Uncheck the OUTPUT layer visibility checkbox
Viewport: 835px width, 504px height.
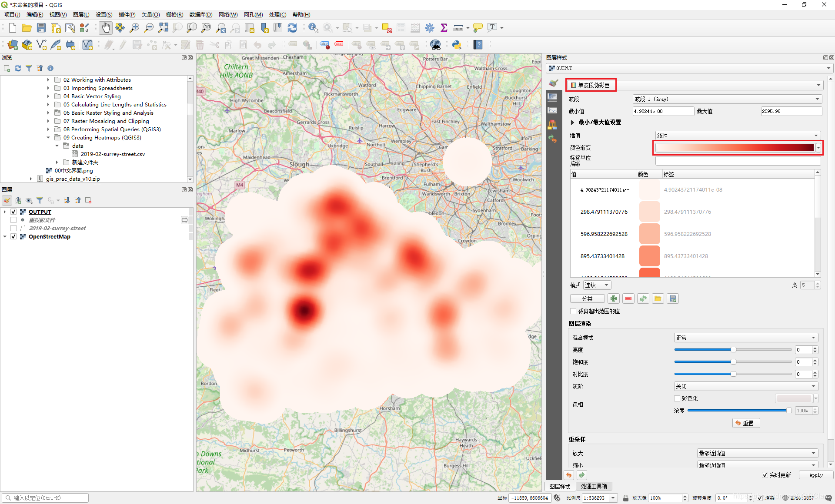13,212
